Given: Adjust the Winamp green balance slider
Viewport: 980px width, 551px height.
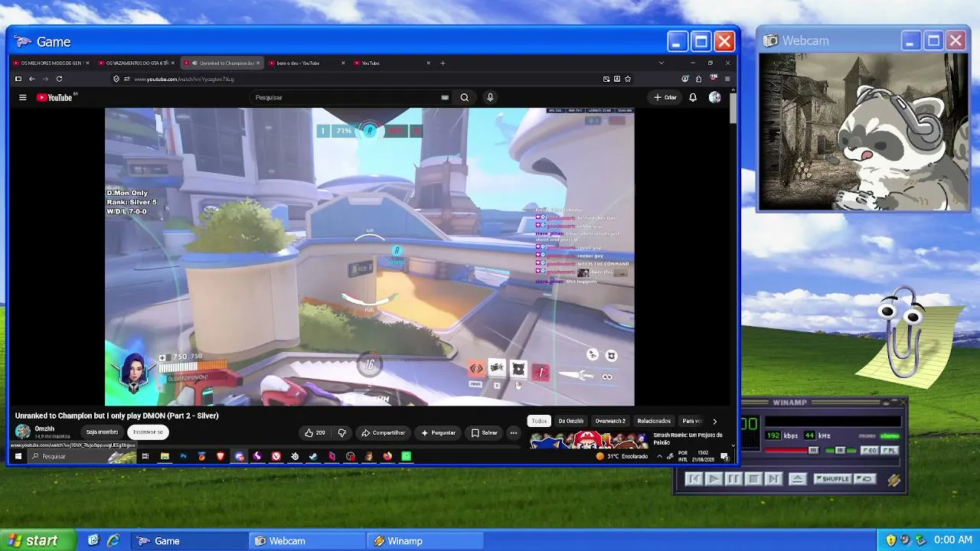Looking at the screenshot, I should point(840,451).
